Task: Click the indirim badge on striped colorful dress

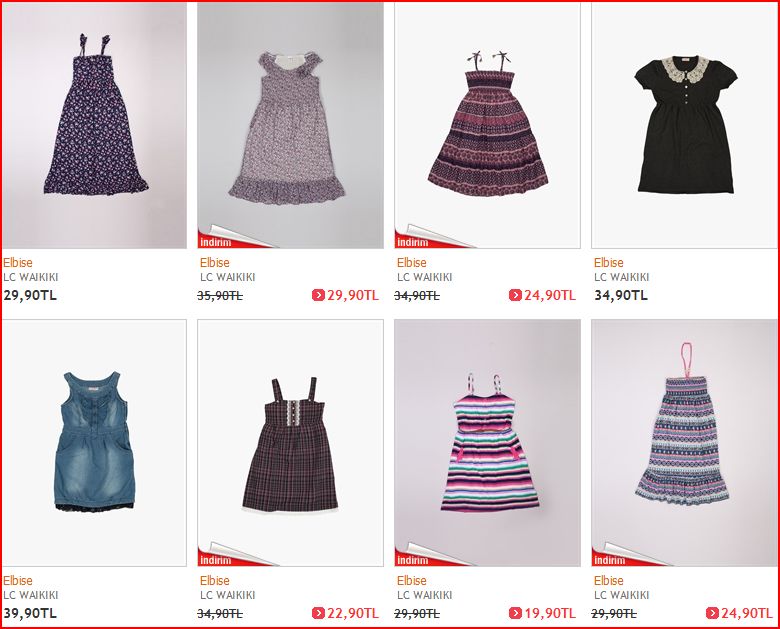Action: pyautogui.click(x=412, y=560)
